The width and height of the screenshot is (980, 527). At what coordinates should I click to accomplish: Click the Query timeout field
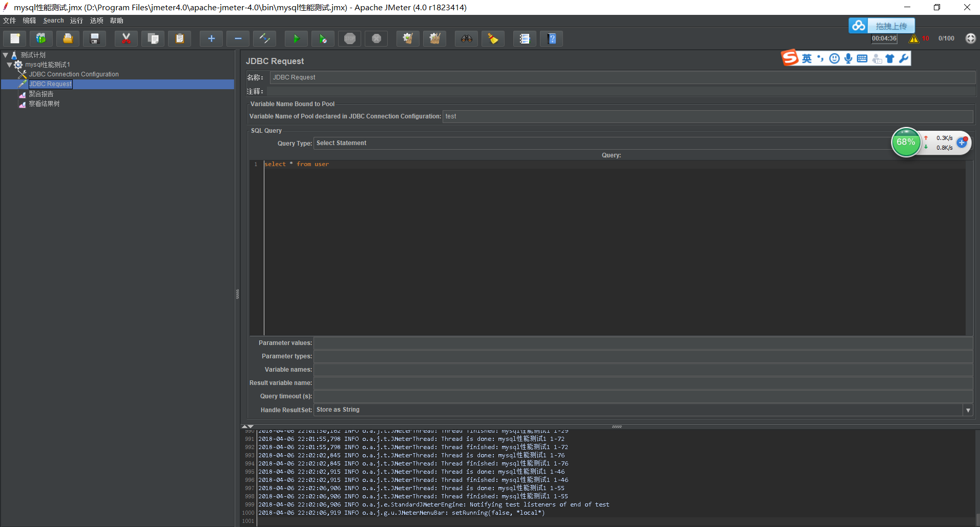[x=643, y=396]
